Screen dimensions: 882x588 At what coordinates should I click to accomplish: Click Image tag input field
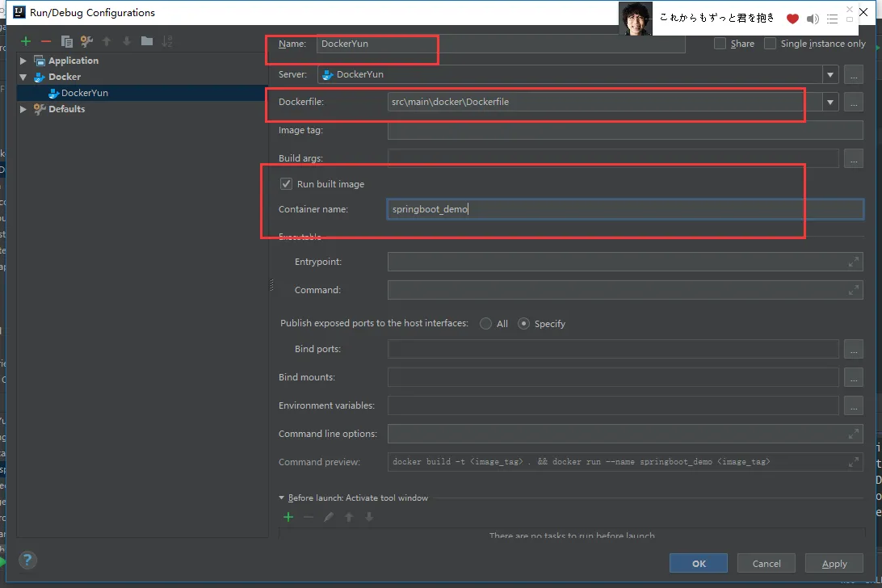pyautogui.click(x=625, y=130)
